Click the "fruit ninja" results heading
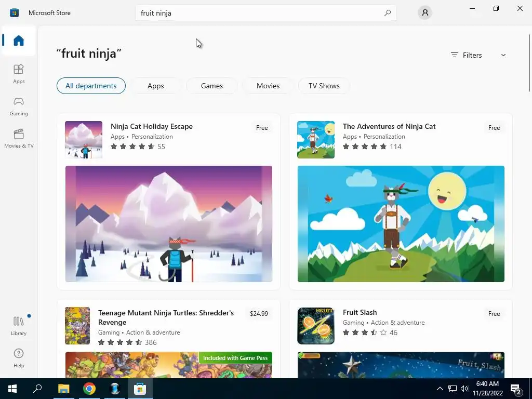 pyautogui.click(x=89, y=54)
